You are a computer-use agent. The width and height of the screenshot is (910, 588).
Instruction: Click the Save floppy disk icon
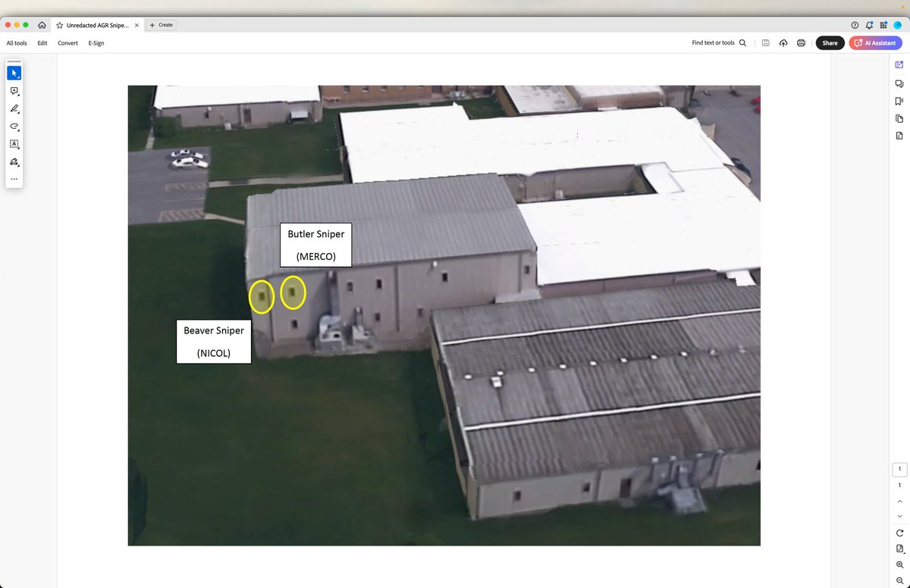coord(766,43)
